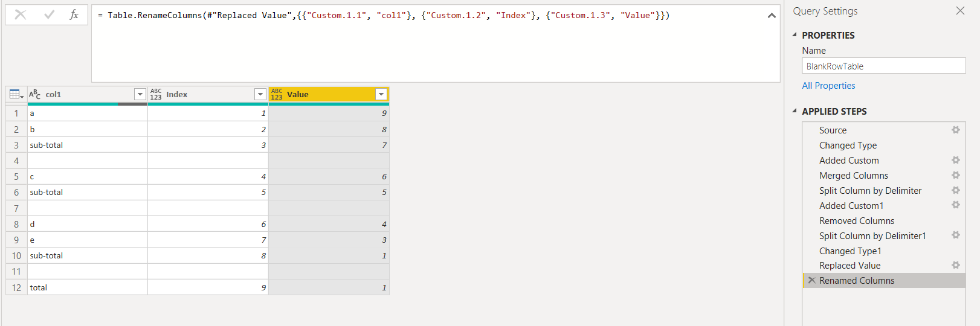
Task: Open settings gear for Split Column by Delimiter1
Action: (x=956, y=235)
